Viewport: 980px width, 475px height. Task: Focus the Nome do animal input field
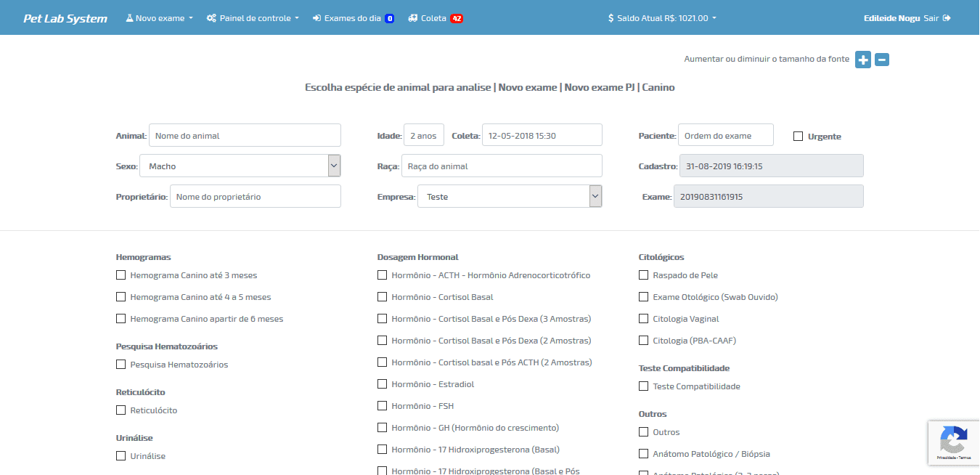pyautogui.click(x=245, y=135)
